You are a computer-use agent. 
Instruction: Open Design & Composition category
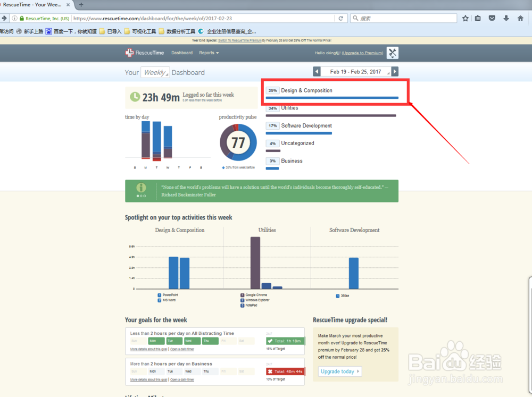pyautogui.click(x=306, y=90)
